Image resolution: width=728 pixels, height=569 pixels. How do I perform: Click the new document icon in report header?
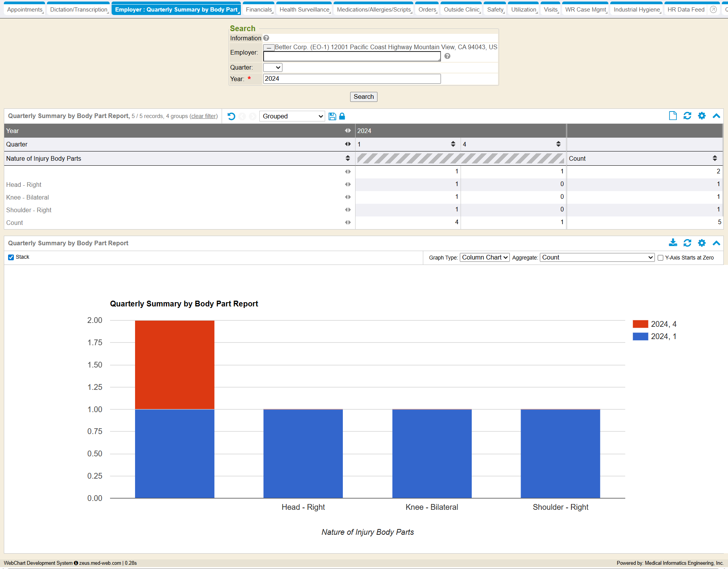673,116
